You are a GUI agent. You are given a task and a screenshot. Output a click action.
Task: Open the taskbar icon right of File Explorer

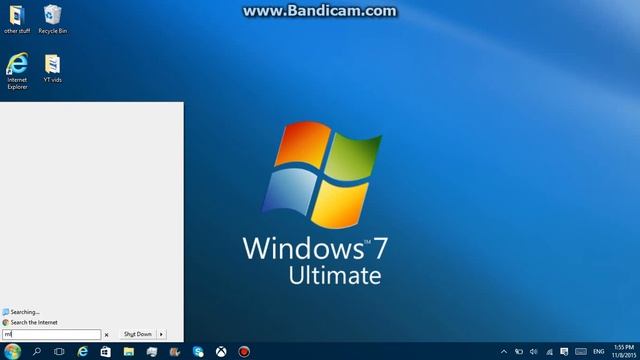(152, 351)
